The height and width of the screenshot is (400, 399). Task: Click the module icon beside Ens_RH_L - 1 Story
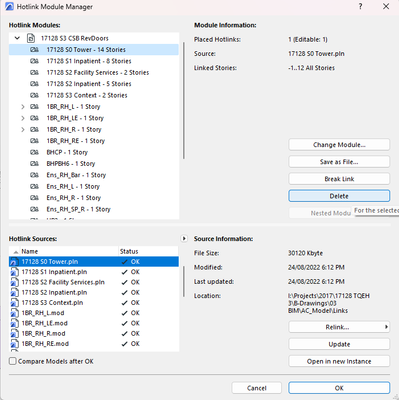[34, 186]
